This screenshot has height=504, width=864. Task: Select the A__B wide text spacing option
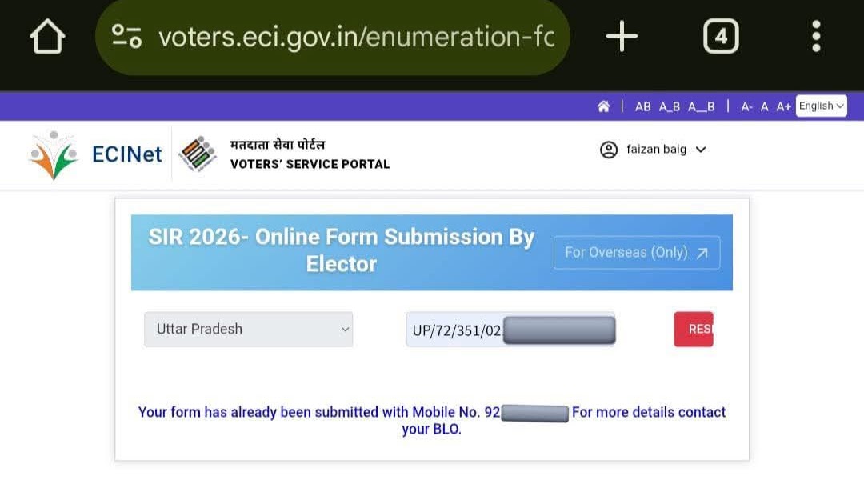[x=702, y=106]
